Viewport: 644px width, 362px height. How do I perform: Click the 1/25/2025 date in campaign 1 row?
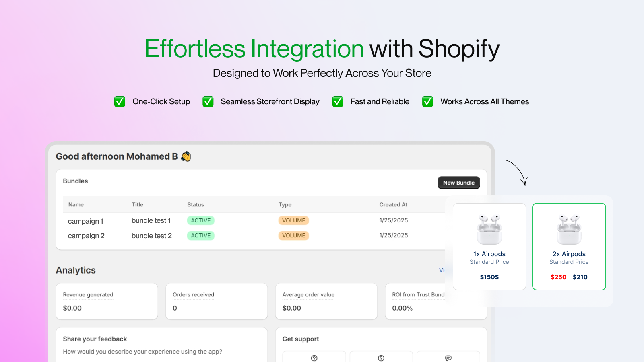(394, 220)
